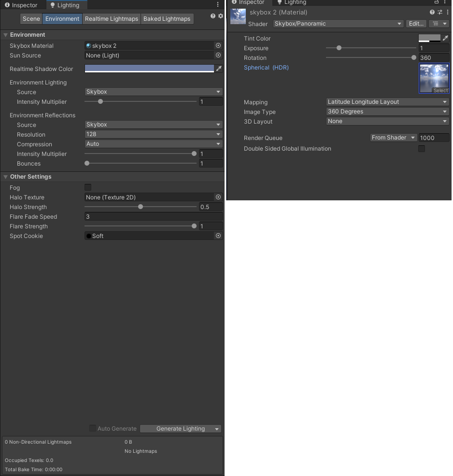Open Environment Lighting Source dropdown

153,92
